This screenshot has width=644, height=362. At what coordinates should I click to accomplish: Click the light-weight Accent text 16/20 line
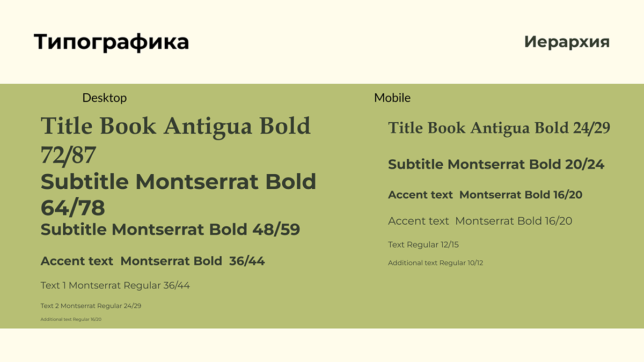pyautogui.click(x=480, y=221)
